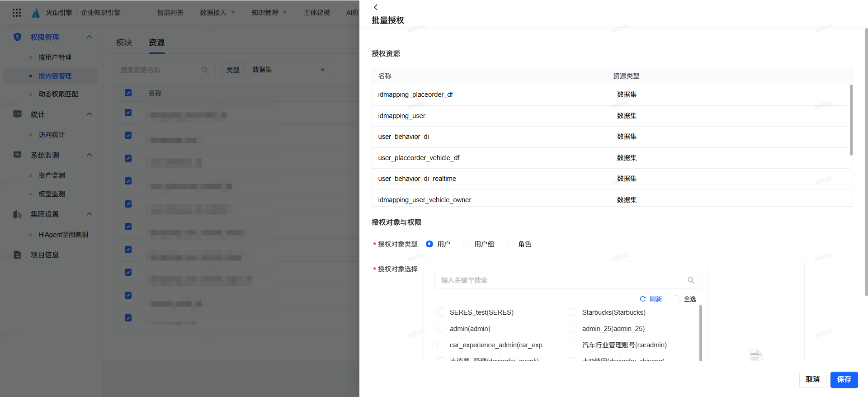Open 资产监测 in the sidebar

click(x=51, y=175)
